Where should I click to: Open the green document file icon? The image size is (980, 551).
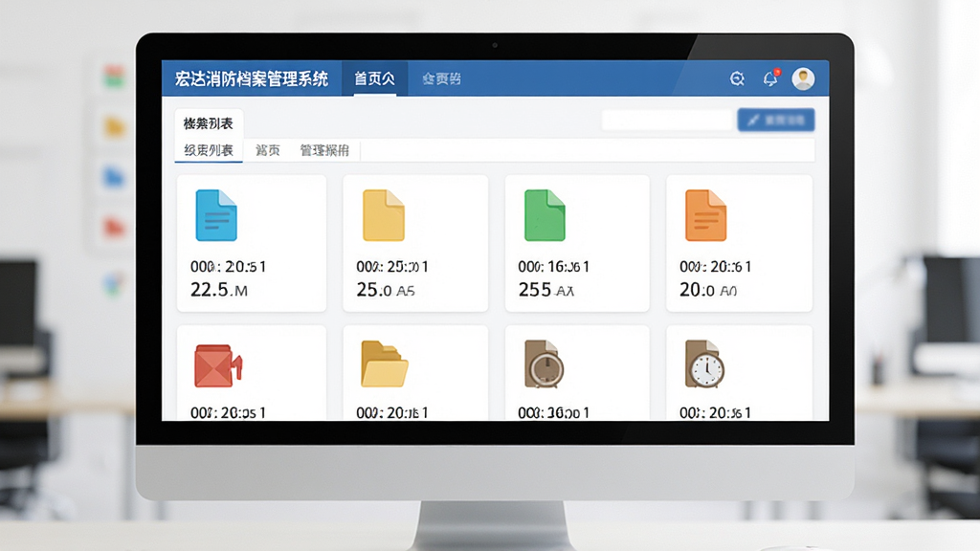(x=545, y=215)
